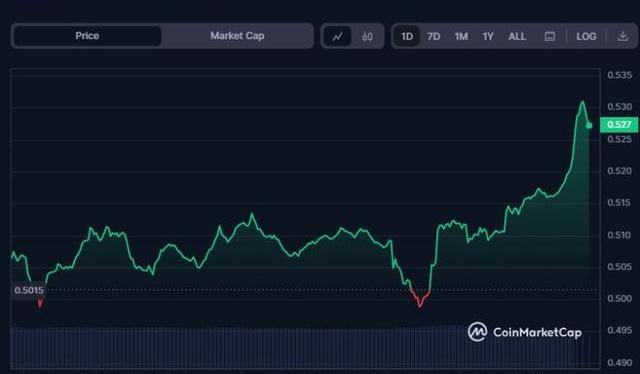Image resolution: width=640 pixels, height=374 pixels.
Task: Click the red marker below 0.5015
Action: tap(40, 303)
